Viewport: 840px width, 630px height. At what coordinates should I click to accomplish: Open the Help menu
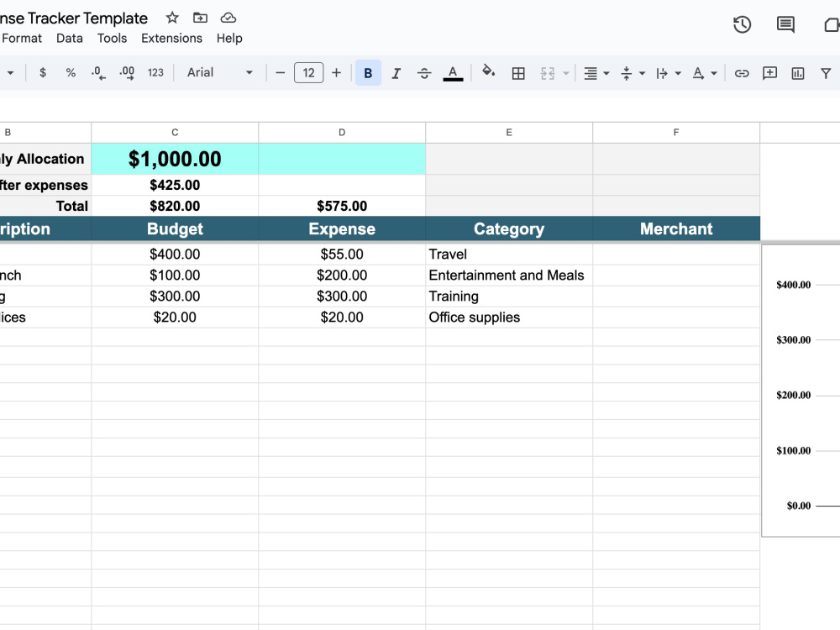coord(229,38)
